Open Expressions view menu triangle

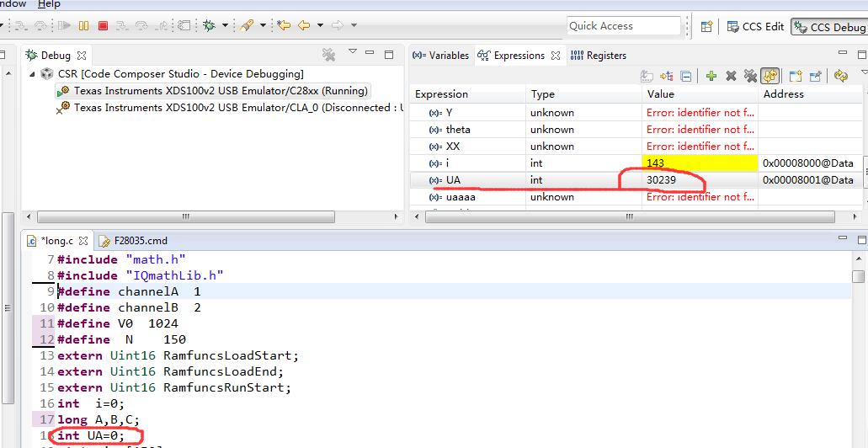click(x=864, y=72)
